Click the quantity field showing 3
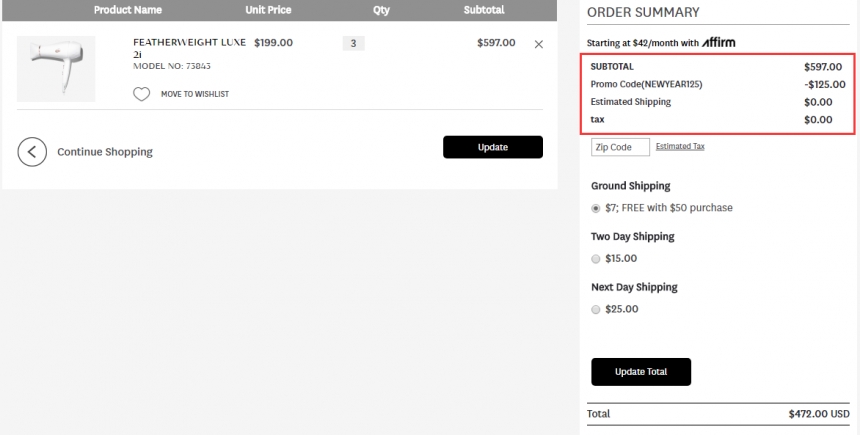 point(353,43)
